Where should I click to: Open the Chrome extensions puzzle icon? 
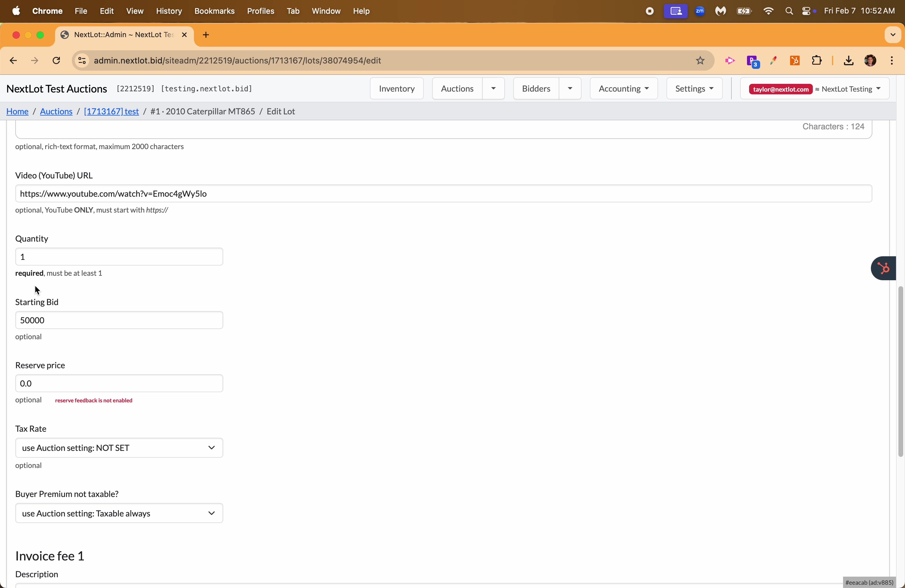tap(816, 61)
